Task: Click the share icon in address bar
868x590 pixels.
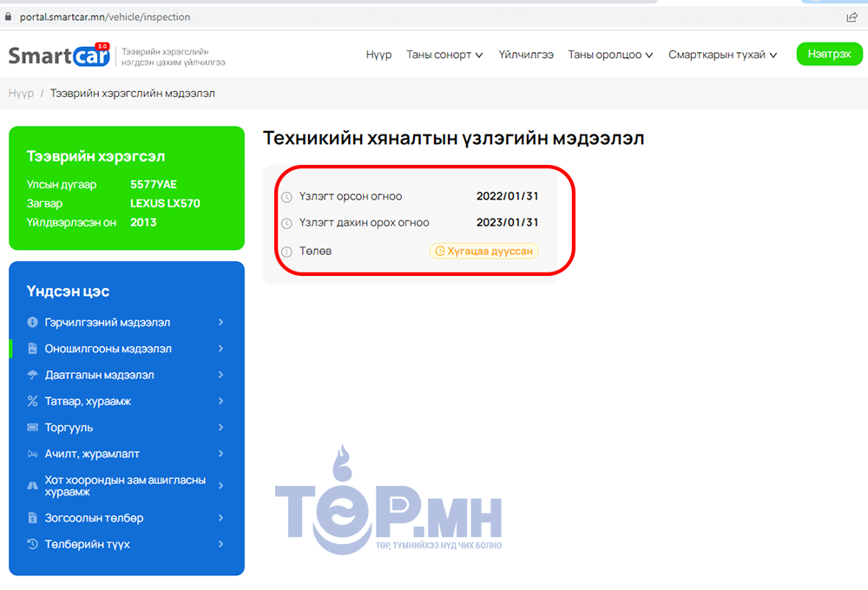Action: pyautogui.click(x=852, y=16)
